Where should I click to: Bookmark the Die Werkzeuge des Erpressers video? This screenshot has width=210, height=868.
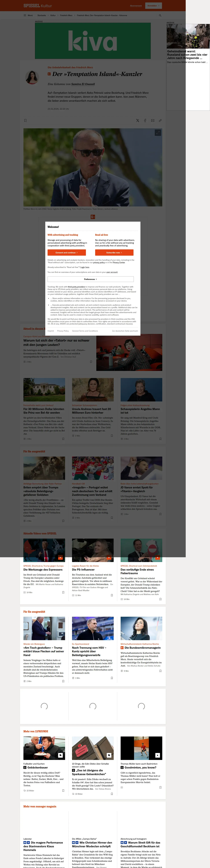click(x=63, y=592)
